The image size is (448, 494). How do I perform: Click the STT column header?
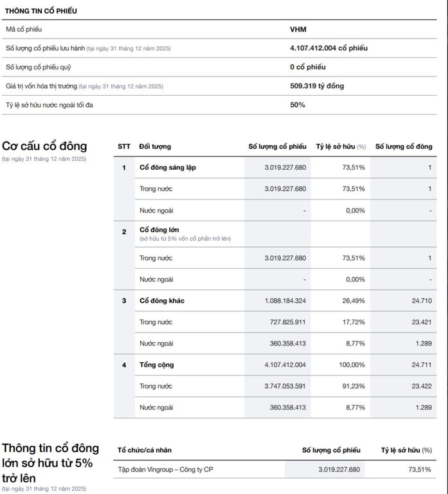[x=124, y=147]
